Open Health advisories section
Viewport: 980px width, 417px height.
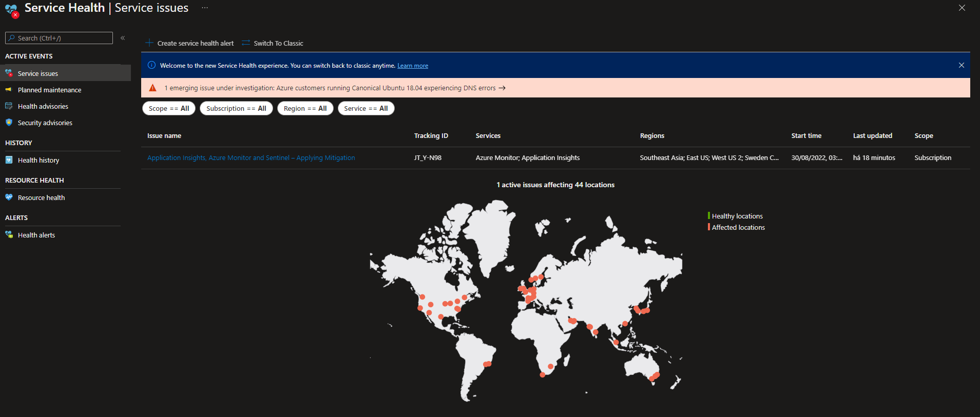pyautogui.click(x=43, y=106)
